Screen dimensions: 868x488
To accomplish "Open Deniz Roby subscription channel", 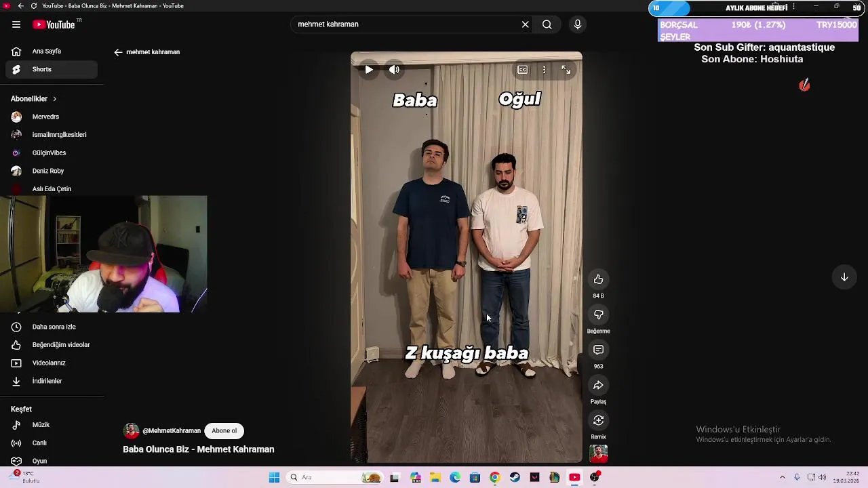I will pos(52,171).
